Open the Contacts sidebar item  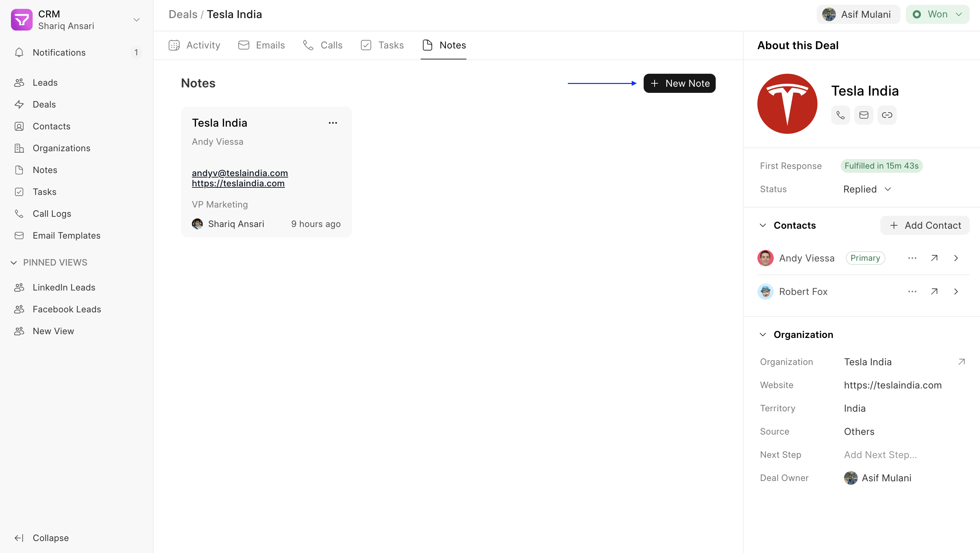(x=76, y=126)
